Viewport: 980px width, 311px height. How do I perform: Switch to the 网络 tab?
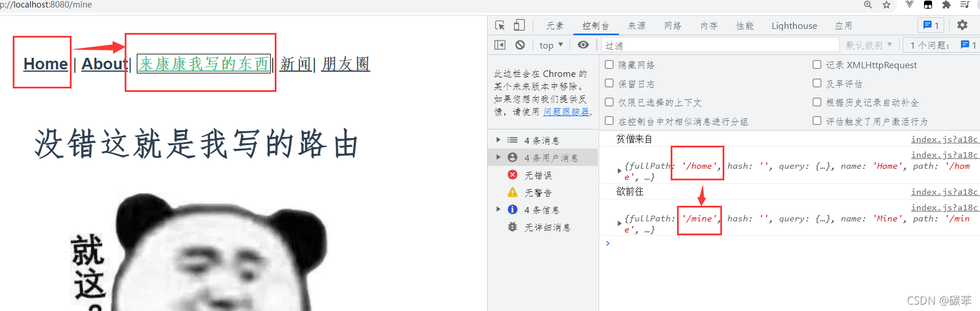pos(673,25)
